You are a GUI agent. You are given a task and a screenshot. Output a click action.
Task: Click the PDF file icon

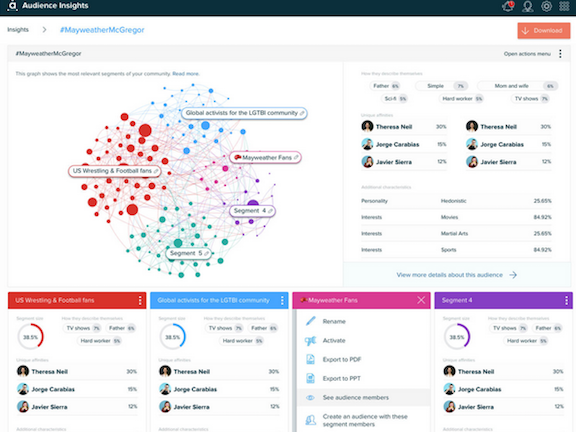point(310,359)
